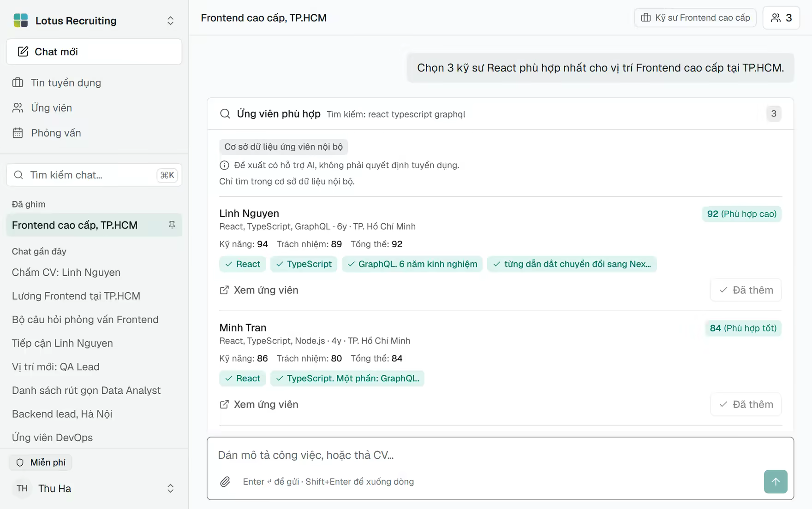The height and width of the screenshot is (509, 812).
Task: Open the Ứng viên section
Action: [94, 108]
